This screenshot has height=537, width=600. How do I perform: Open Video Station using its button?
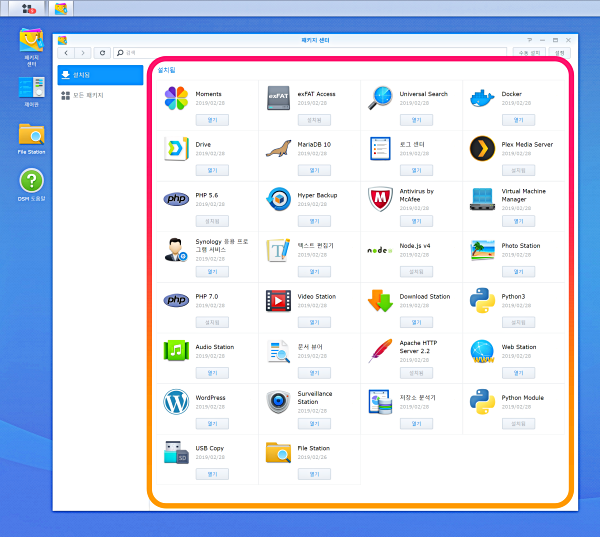coord(315,322)
